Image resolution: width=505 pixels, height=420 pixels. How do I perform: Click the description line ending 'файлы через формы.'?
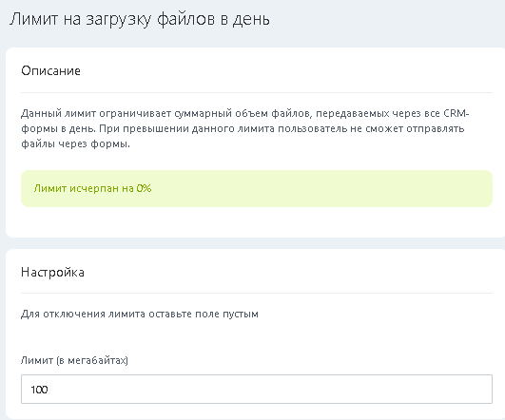click(75, 143)
